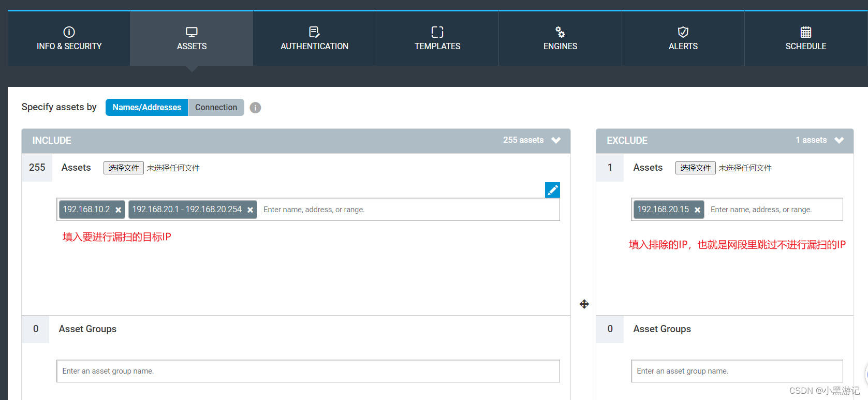Open the Schedule tab
Image resolution: width=868 pixels, height=400 pixels.
[x=806, y=39]
